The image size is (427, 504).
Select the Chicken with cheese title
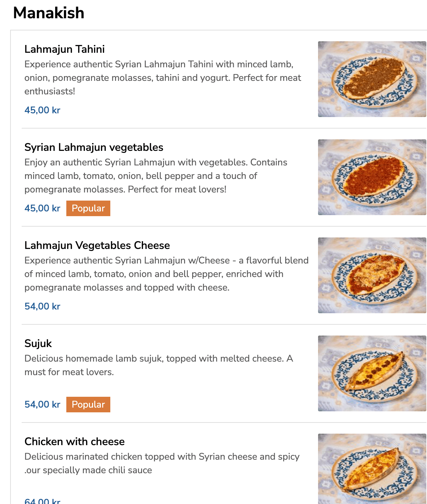(74, 441)
